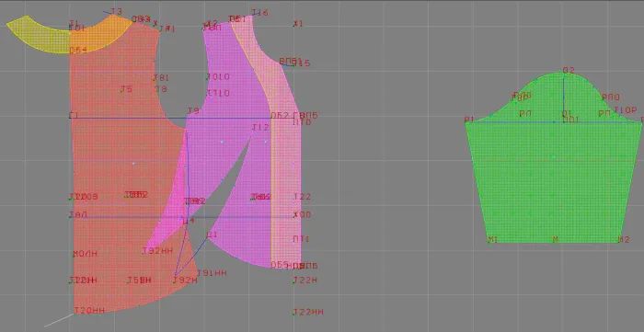
Task: Click the МОЛН label on the back piece
Action: [85, 254]
